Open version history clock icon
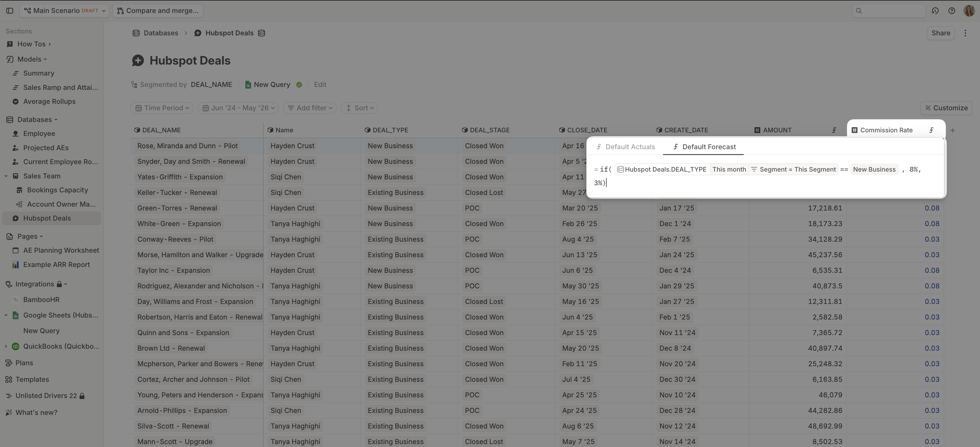The width and height of the screenshot is (980, 447). [935, 11]
